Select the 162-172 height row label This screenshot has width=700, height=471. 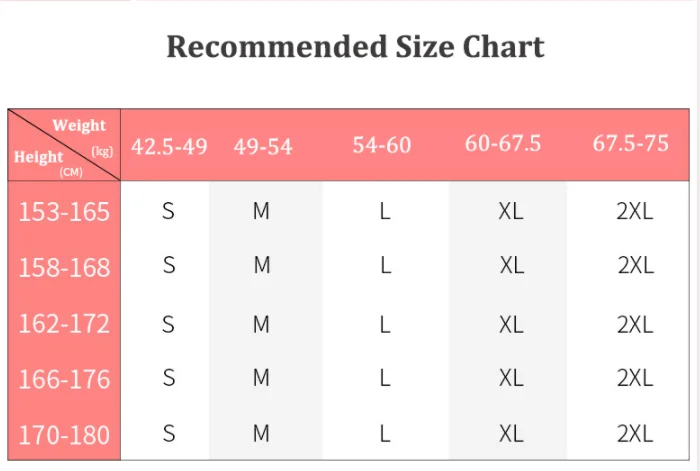coord(64,324)
